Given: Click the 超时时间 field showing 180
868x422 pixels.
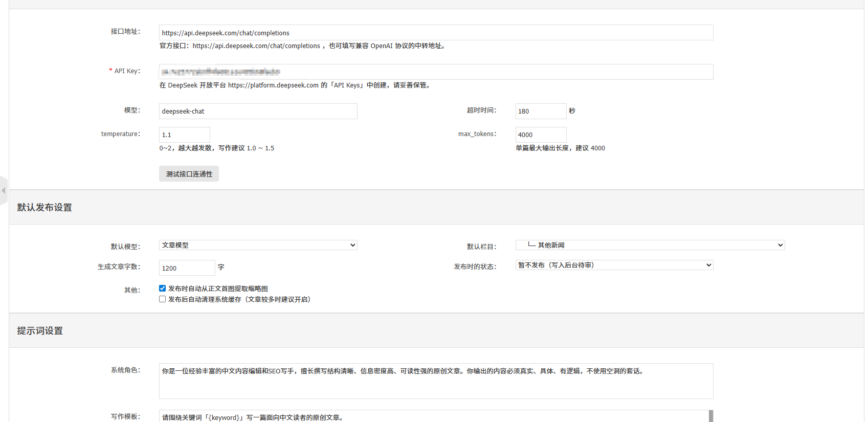Looking at the screenshot, I should tap(541, 111).
